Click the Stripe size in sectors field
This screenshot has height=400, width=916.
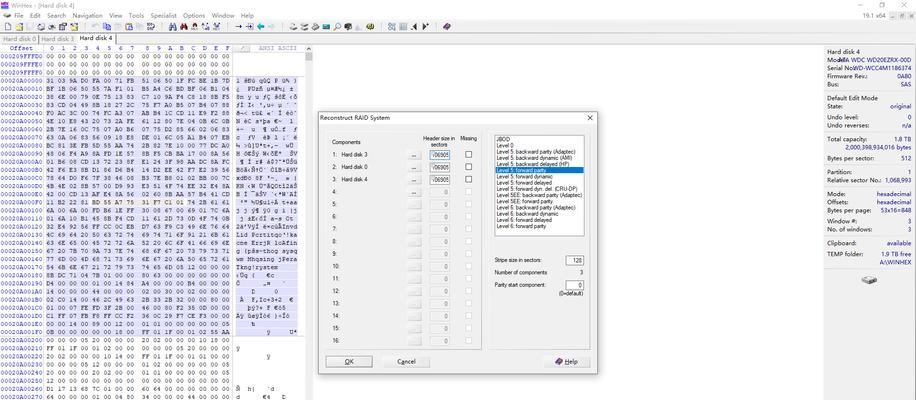coord(574,260)
